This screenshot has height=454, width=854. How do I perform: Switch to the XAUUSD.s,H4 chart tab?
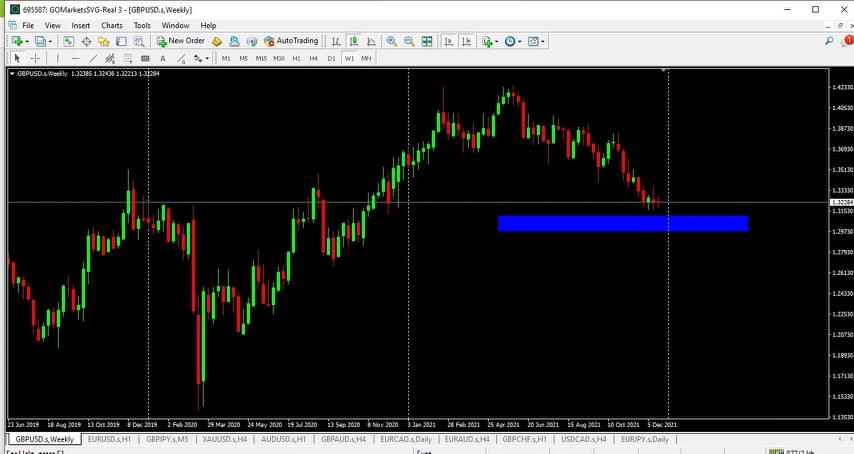pos(224,439)
